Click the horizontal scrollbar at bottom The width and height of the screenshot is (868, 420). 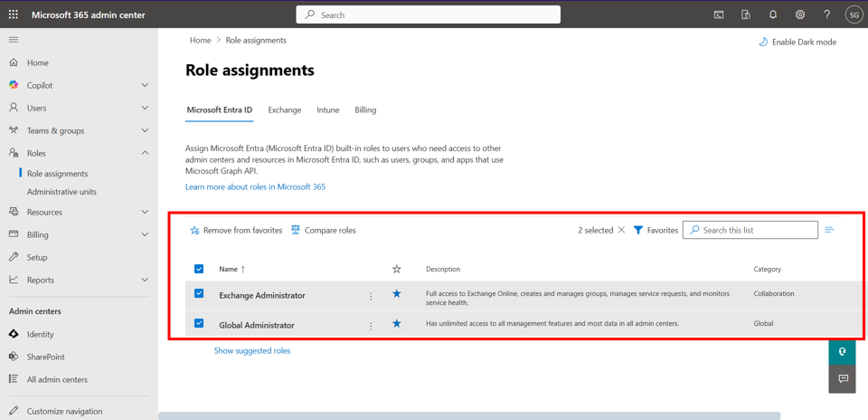[469, 415]
